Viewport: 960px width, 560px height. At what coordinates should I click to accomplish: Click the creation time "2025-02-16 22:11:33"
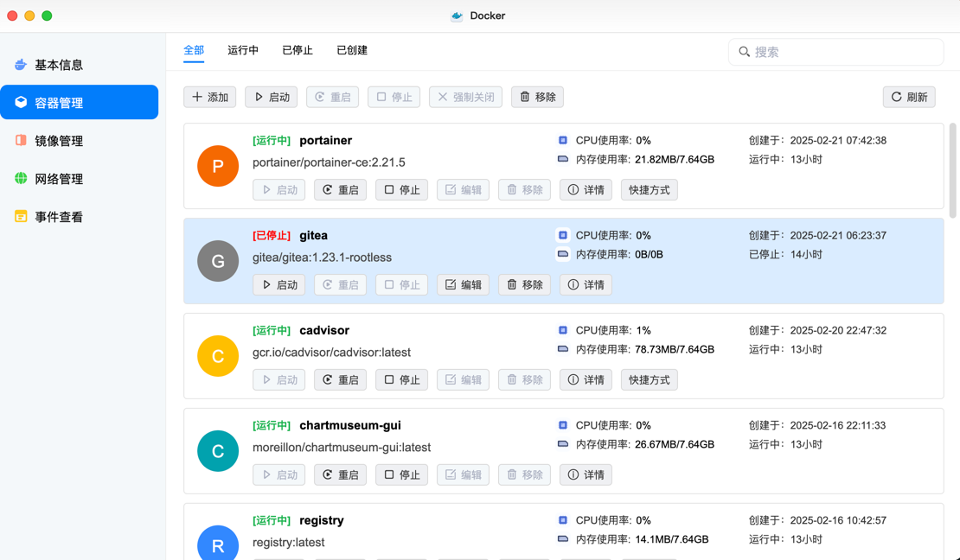coord(837,425)
